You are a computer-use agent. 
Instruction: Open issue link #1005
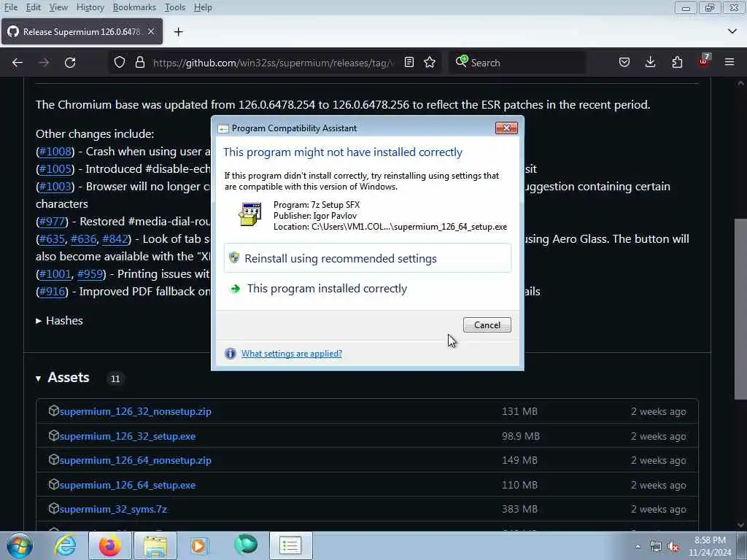click(x=55, y=169)
